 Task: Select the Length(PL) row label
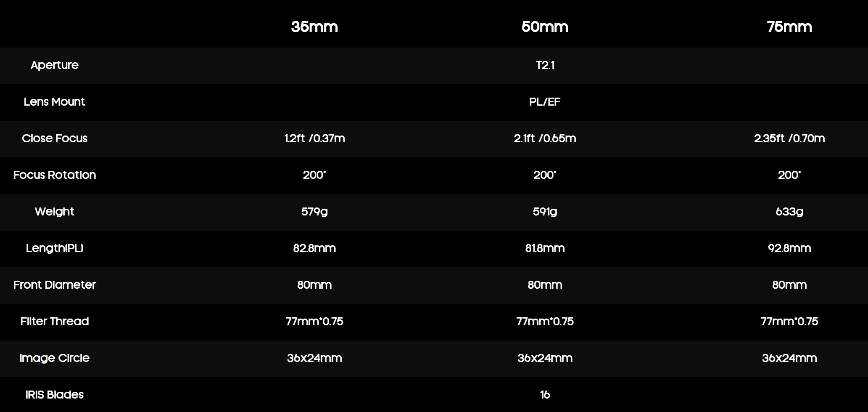click(x=55, y=248)
